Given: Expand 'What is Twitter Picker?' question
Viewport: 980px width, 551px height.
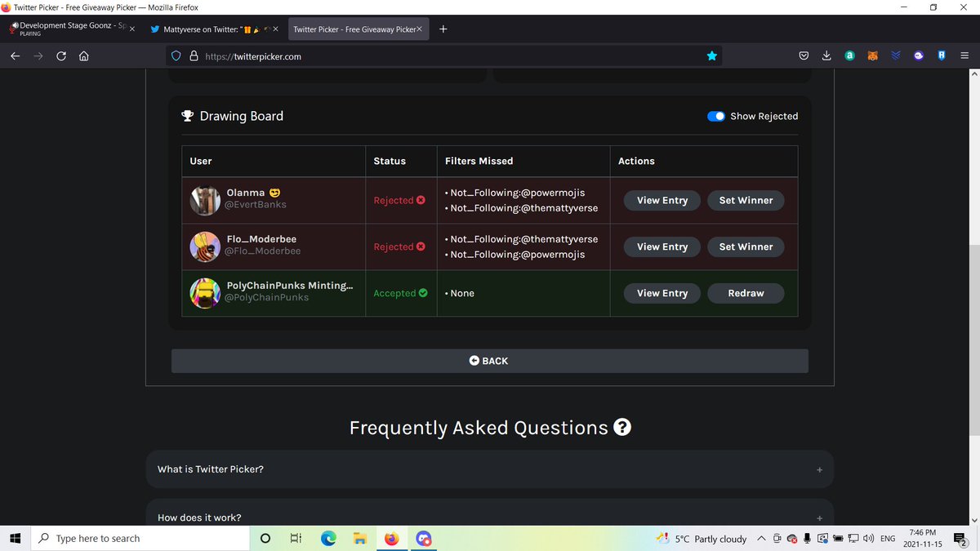Looking at the screenshot, I should point(489,469).
